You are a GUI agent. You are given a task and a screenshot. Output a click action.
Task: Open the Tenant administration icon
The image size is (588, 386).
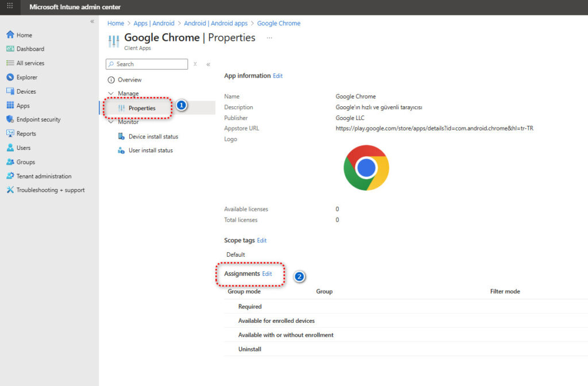[10, 176]
